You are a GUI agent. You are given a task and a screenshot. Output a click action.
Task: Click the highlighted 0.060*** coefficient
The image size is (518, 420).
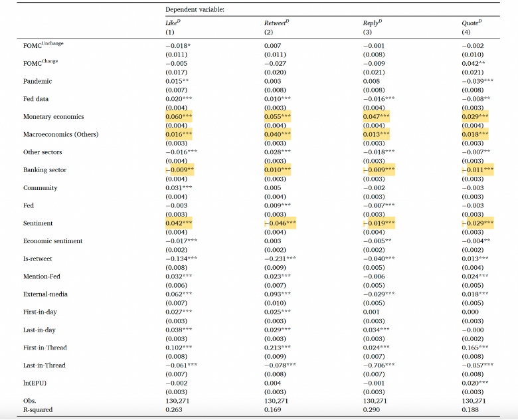pos(179,116)
